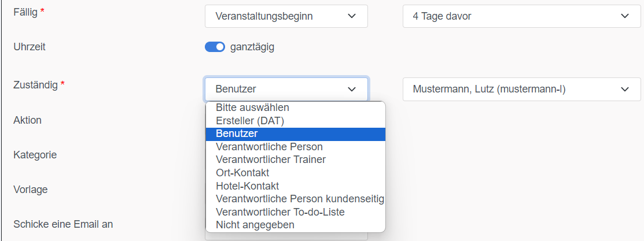
Task: Toggle the ganztägig switch off
Action: point(215,47)
